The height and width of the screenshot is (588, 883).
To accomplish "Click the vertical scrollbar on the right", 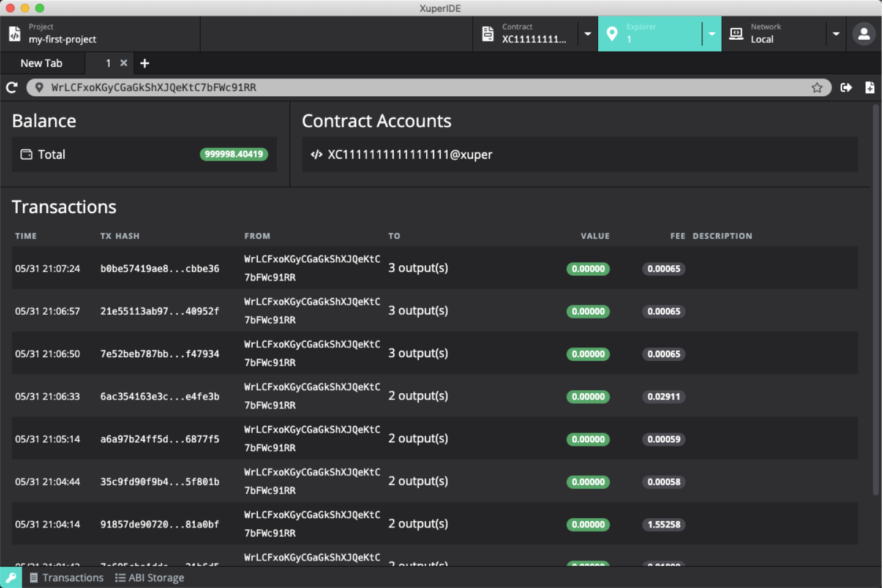I will click(x=876, y=300).
